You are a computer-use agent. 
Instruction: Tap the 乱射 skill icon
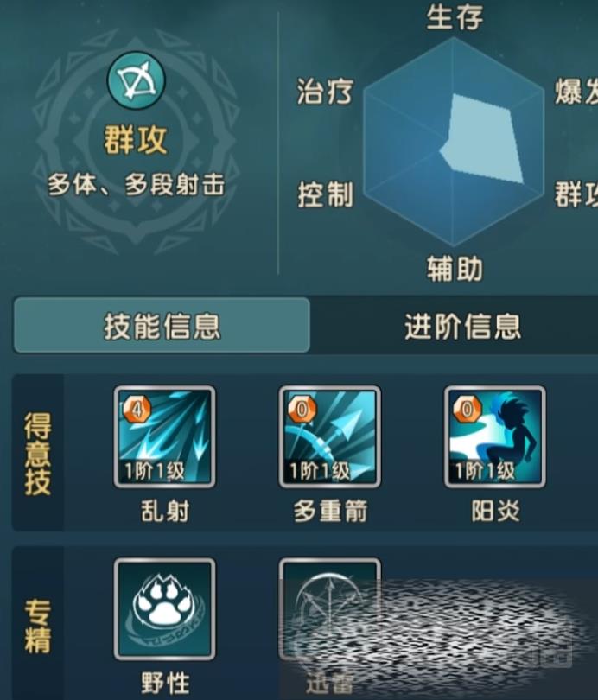click(x=165, y=437)
